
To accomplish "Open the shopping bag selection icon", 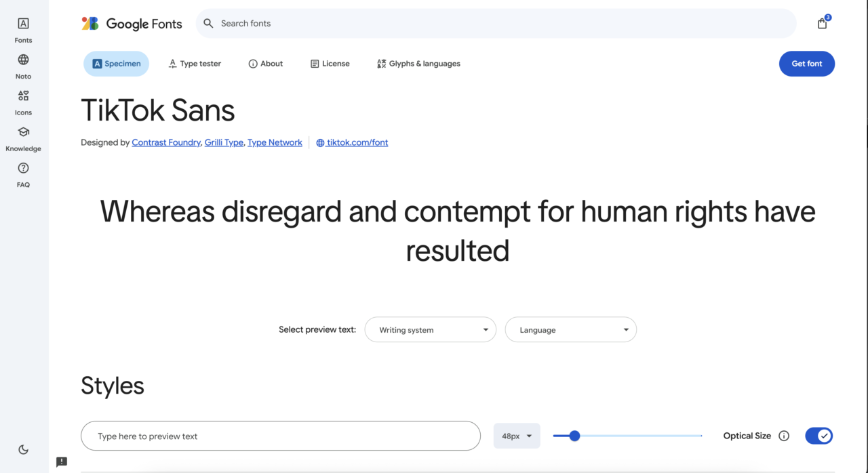I will click(822, 23).
